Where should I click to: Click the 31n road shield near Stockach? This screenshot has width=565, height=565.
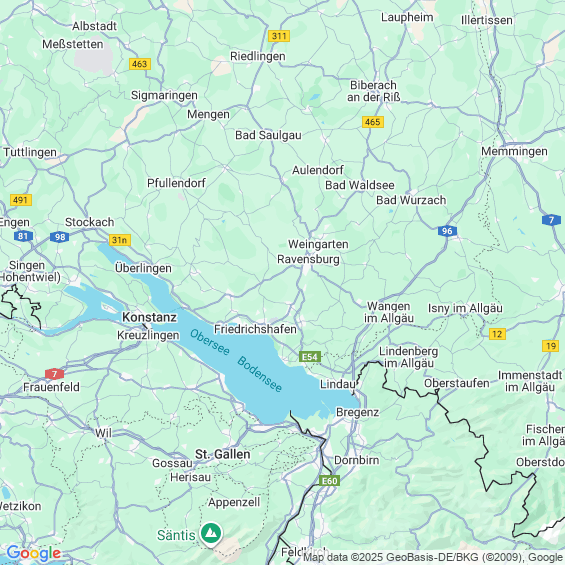(x=120, y=240)
